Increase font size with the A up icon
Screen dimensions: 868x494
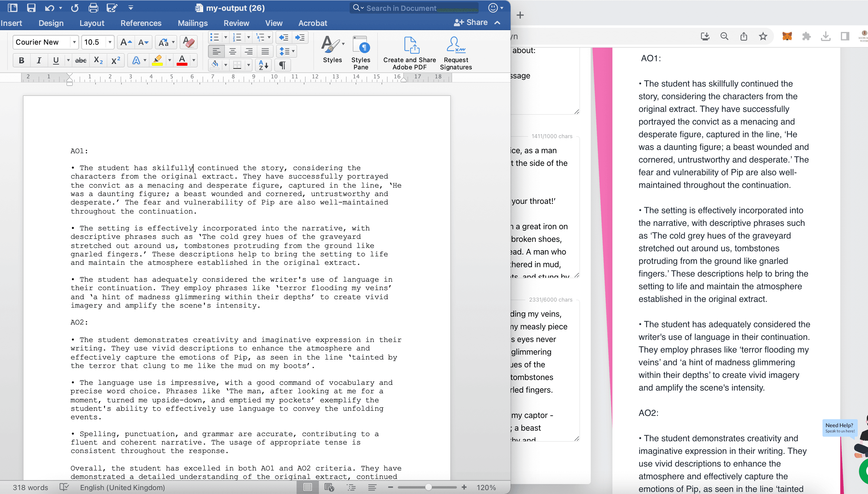tap(126, 42)
